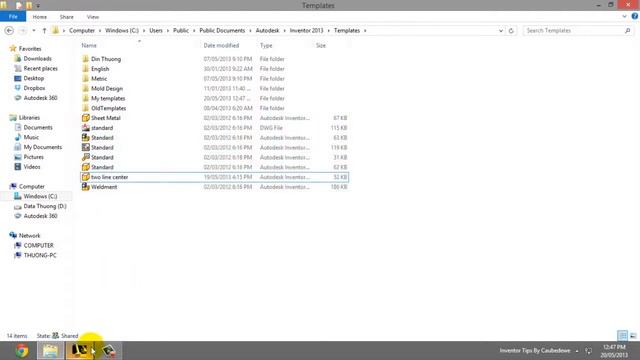The height and width of the screenshot is (360, 640).
Task: Select the Sheet Metal Inventor file
Action: pos(106,118)
